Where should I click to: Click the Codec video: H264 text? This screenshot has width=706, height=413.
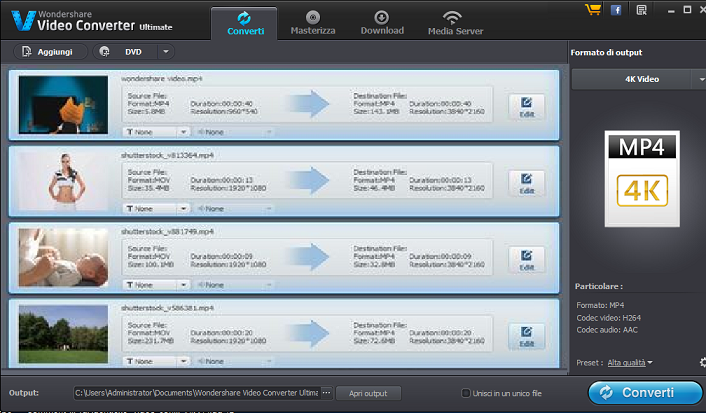pos(608,318)
